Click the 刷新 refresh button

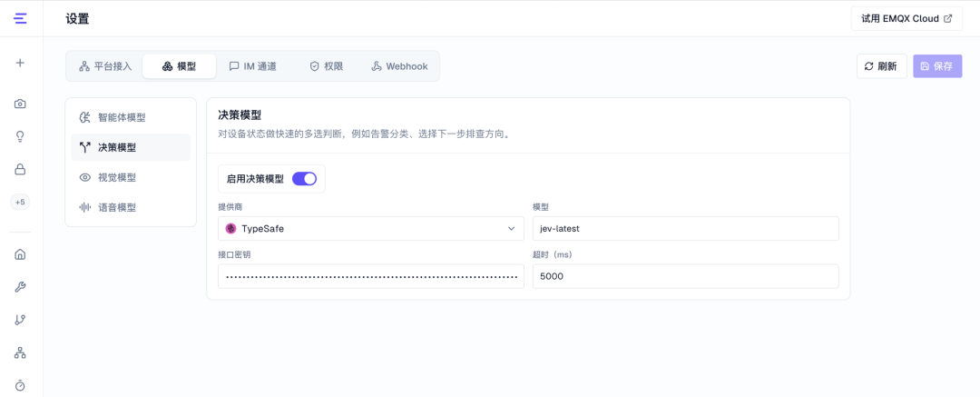pyautogui.click(x=881, y=66)
